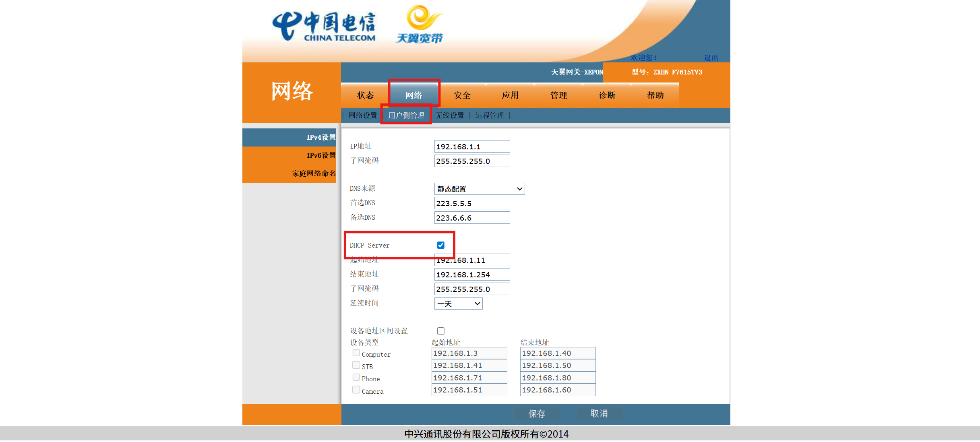Click the China Telecom logo

(324, 27)
